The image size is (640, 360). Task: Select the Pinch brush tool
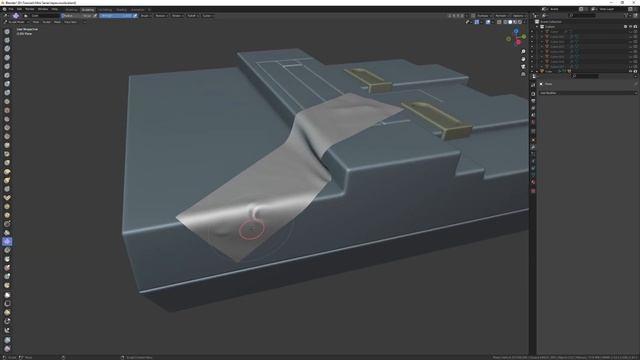tap(7, 154)
